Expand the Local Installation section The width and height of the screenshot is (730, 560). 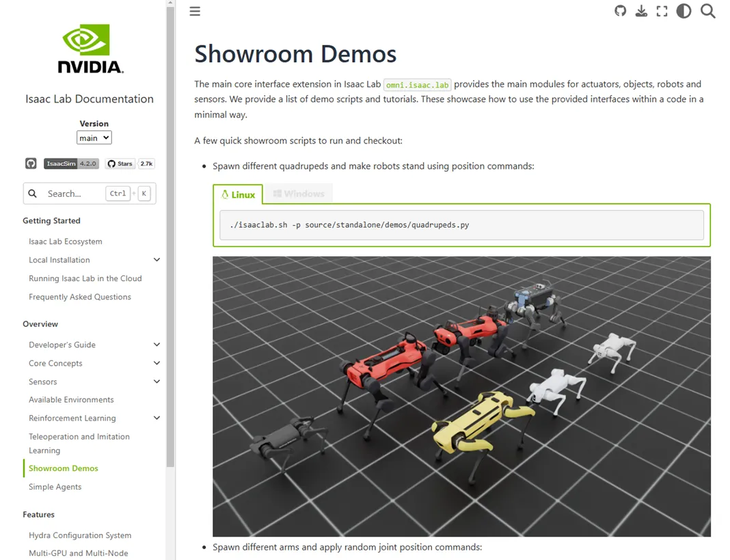(157, 260)
